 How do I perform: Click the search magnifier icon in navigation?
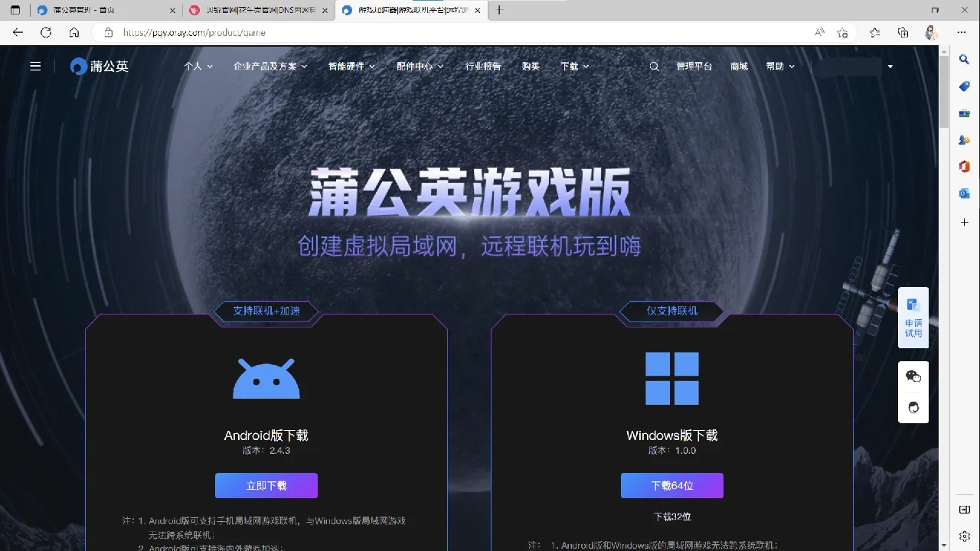(x=655, y=67)
